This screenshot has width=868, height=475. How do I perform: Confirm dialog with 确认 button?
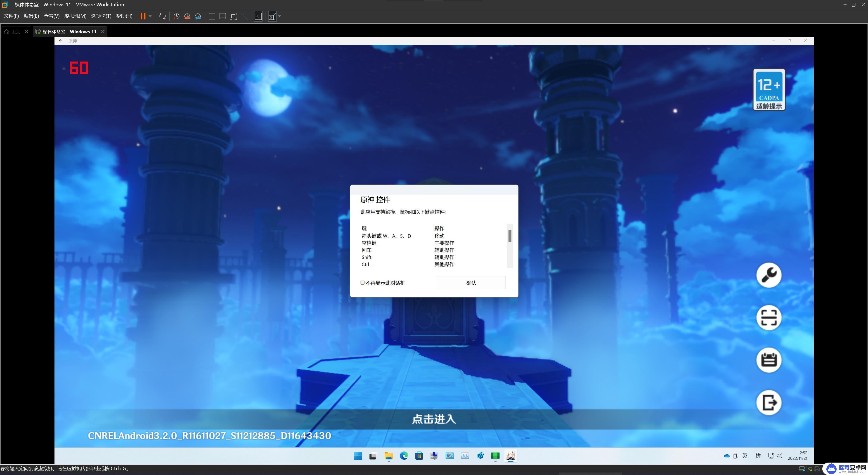(471, 283)
